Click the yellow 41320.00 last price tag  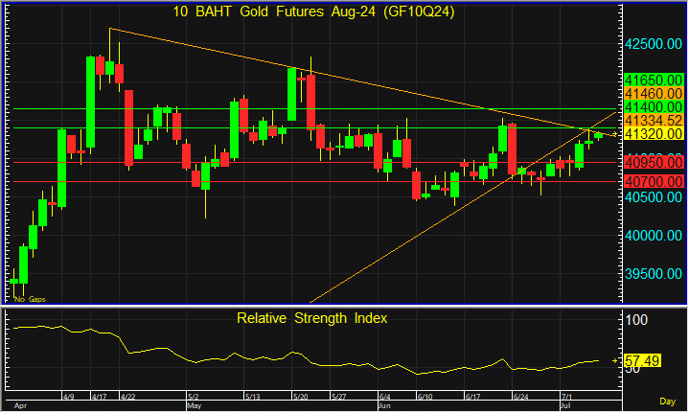[651, 134]
